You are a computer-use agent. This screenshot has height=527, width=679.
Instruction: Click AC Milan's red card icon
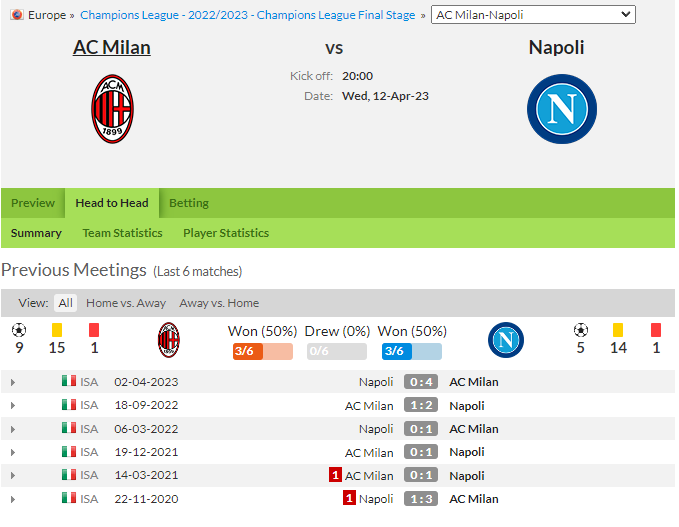(94, 330)
